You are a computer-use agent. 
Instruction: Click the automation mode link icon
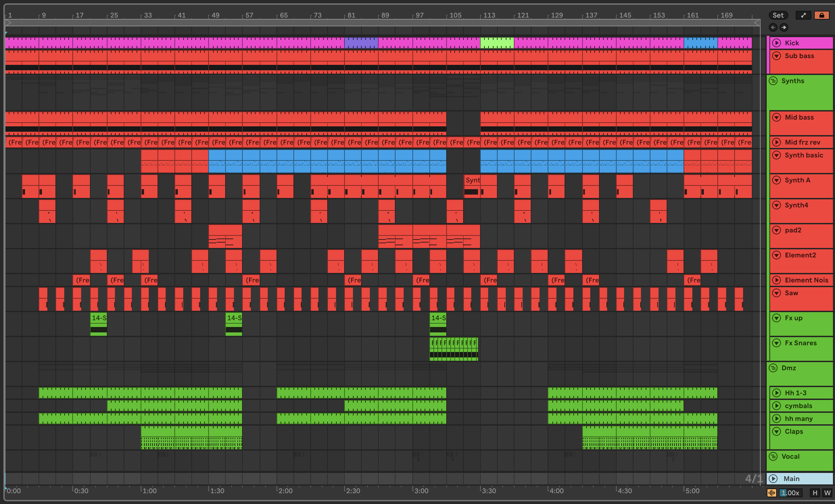(803, 15)
